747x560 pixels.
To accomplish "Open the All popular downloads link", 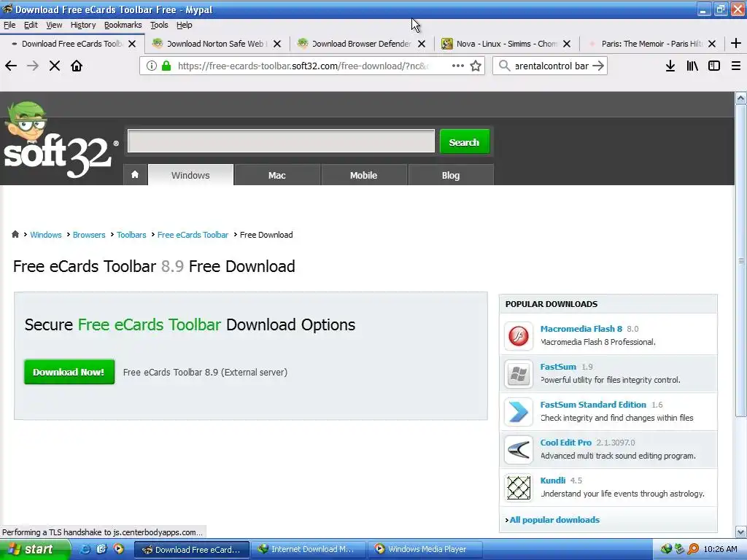I will coord(554,519).
